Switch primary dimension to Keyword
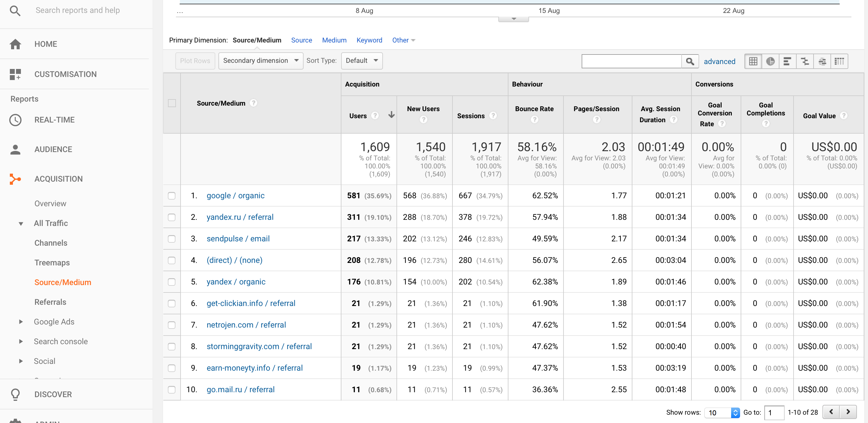 [369, 40]
